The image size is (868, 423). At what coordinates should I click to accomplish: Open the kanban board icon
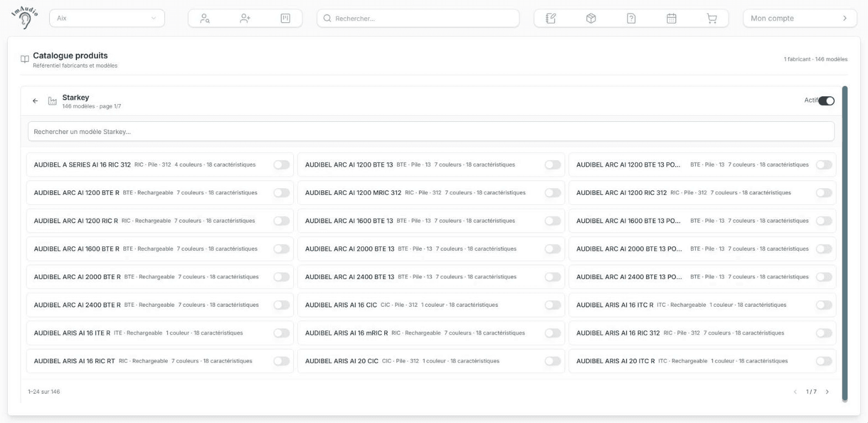pos(286,18)
